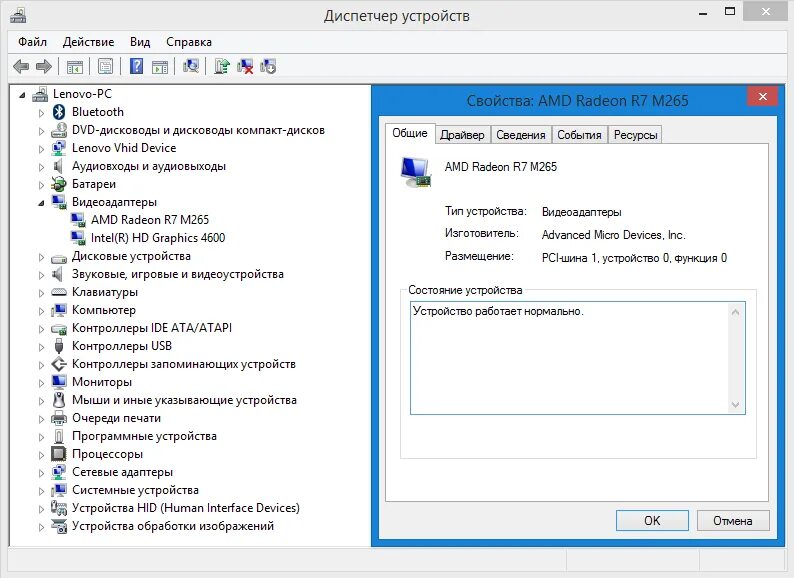Click the Device Manager title bar icon
The width and height of the screenshot is (794, 578).
pos(18,16)
